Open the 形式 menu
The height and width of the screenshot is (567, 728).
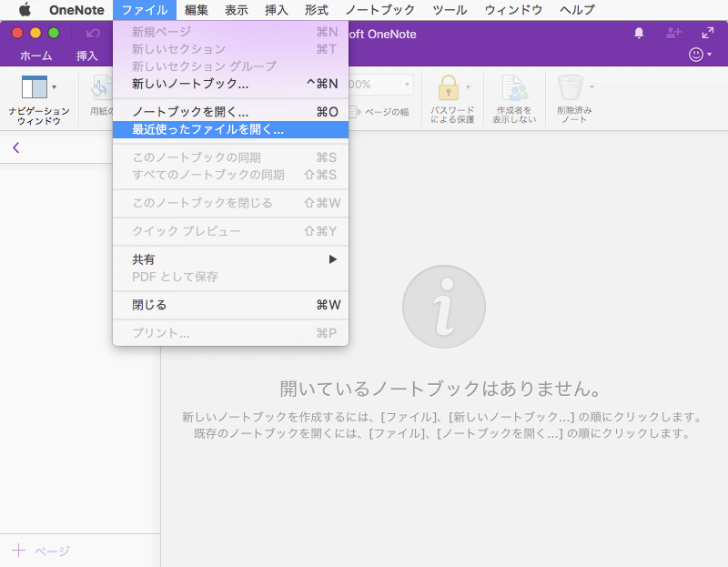point(317,10)
